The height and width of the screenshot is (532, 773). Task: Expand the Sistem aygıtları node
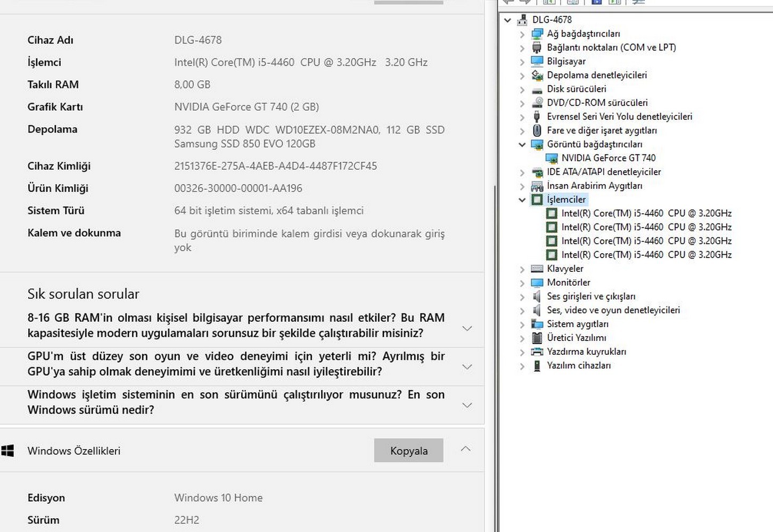(x=522, y=325)
